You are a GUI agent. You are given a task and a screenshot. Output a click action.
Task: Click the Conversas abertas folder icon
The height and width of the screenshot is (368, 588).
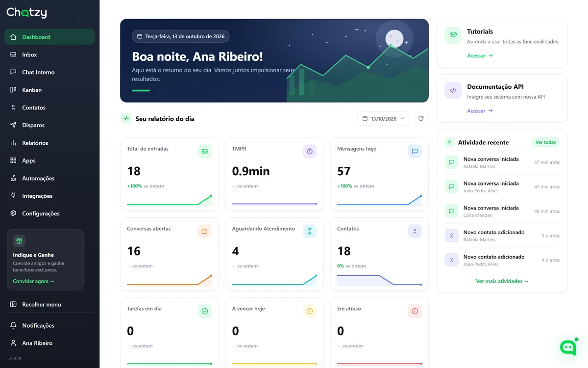point(205,232)
